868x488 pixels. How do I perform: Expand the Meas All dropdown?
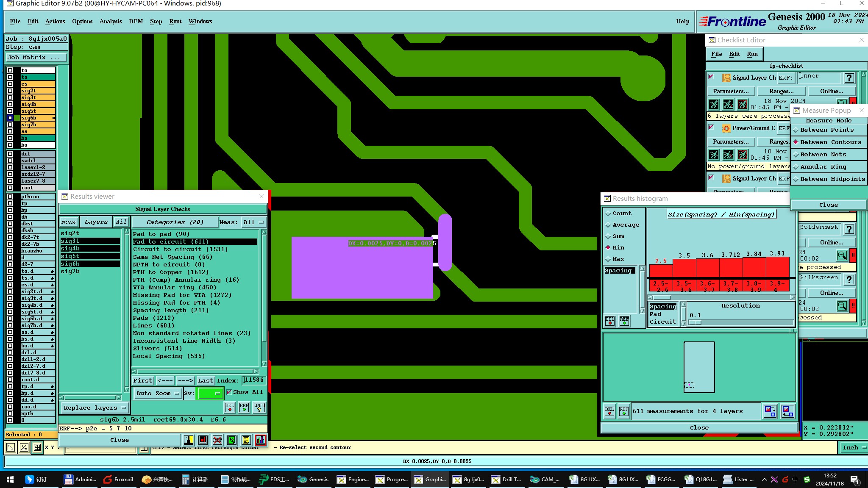[x=253, y=222]
